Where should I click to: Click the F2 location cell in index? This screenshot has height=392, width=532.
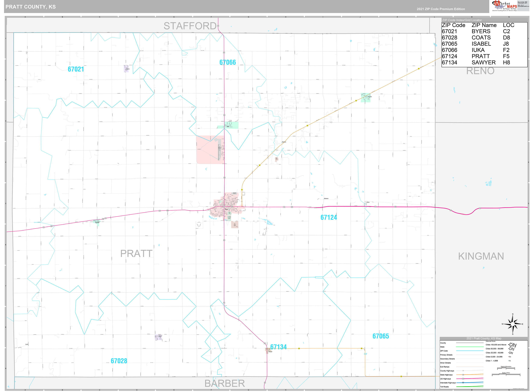[x=506, y=50]
